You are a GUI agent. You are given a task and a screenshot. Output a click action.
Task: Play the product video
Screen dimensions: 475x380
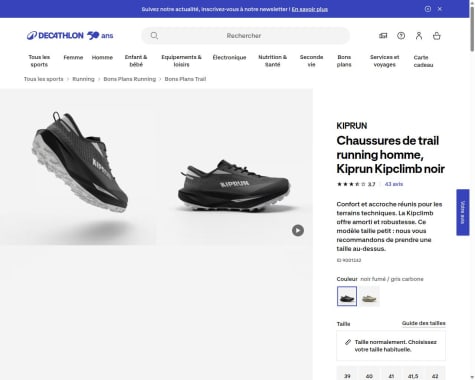pos(298,230)
